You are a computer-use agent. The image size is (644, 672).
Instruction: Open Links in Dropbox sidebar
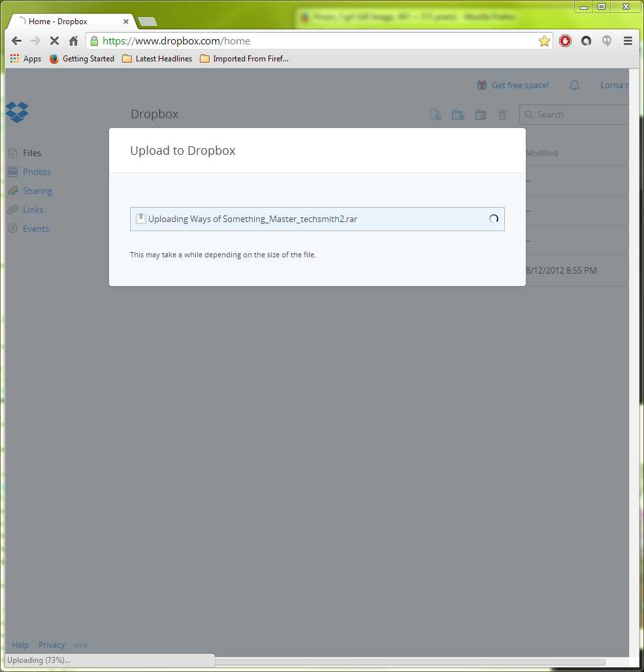[x=25, y=210]
